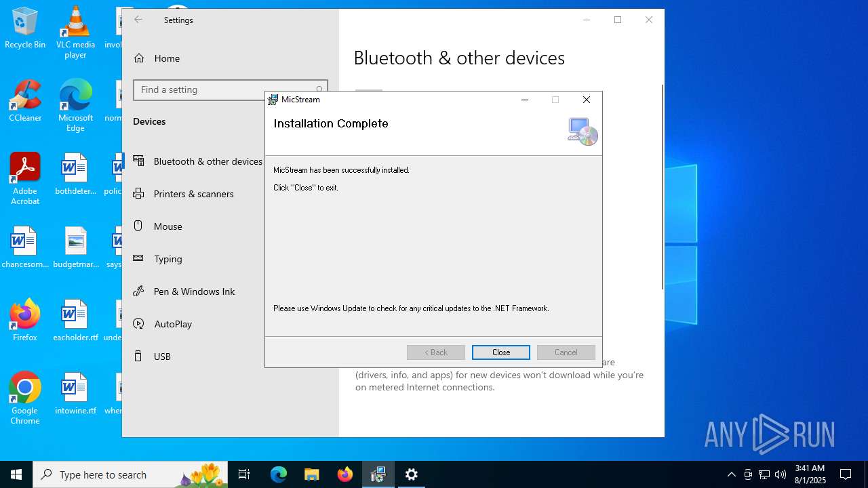Click the disabled Back button in the installer
Image resolution: width=868 pixels, height=488 pixels.
point(436,352)
